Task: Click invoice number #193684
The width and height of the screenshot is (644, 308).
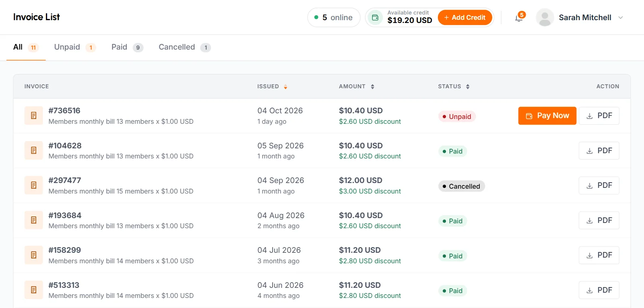Action: point(65,215)
